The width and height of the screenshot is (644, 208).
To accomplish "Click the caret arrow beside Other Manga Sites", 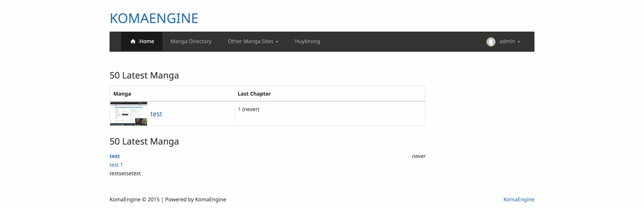I will point(277,42).
